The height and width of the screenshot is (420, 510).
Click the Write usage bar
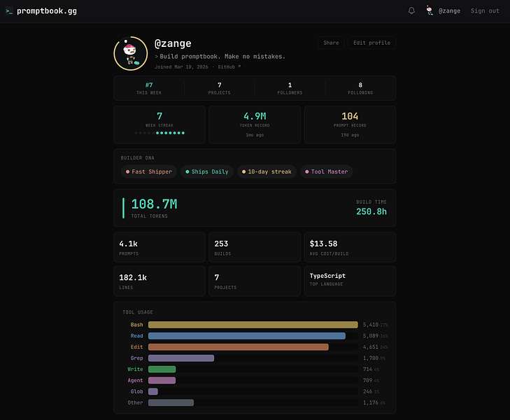162,369
